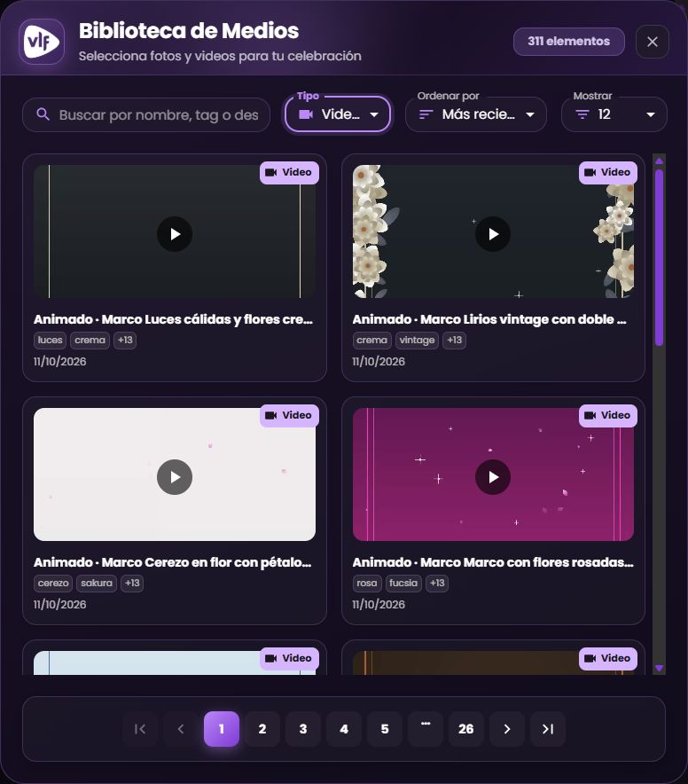This screenshot has width=688, height=784.
Task: Click the sort lines icon in Ordenar por
Action: (426, 114)
